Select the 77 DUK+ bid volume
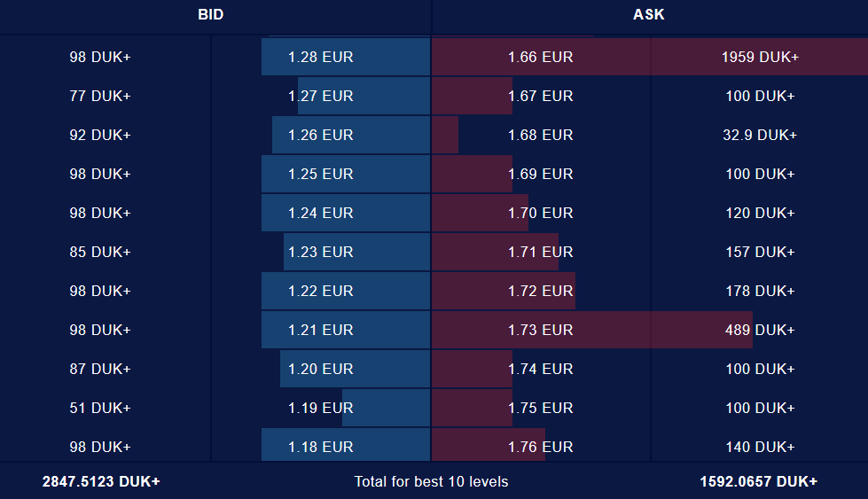 click(100, 96)
